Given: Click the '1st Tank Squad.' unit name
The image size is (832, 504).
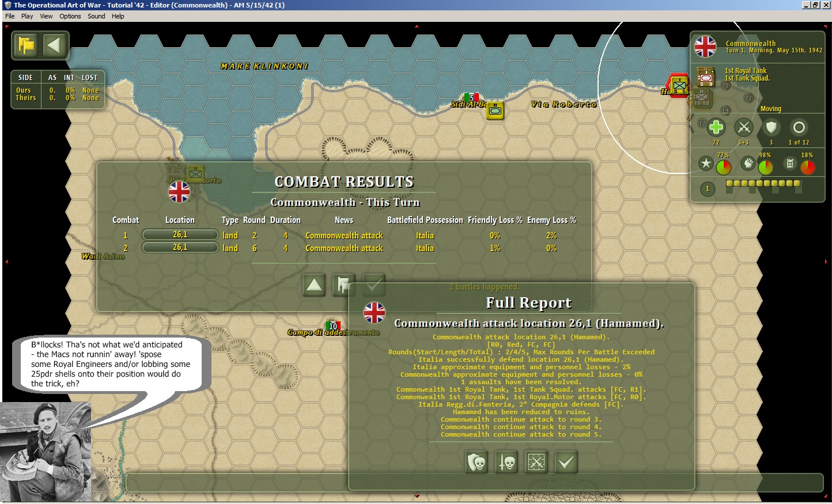Looking at the screenshot, I should pyautogui.click(x=747, y=78).
